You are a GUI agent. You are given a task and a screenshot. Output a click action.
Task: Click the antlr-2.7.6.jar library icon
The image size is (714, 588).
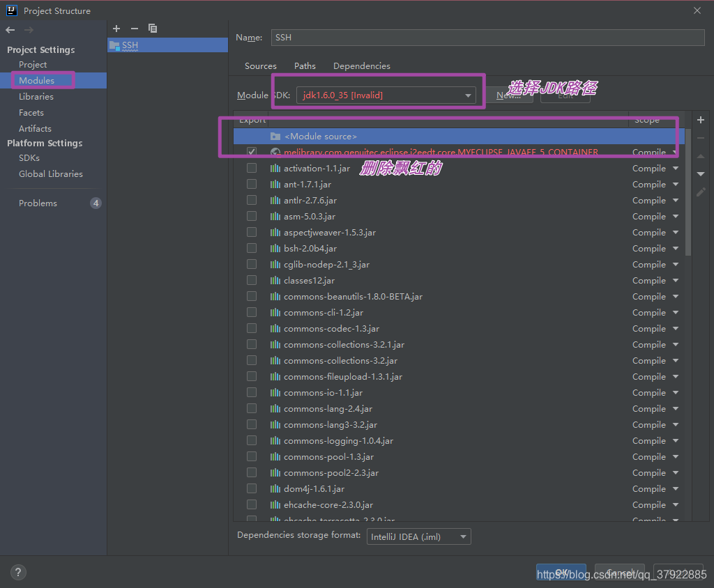click(275, 200)
